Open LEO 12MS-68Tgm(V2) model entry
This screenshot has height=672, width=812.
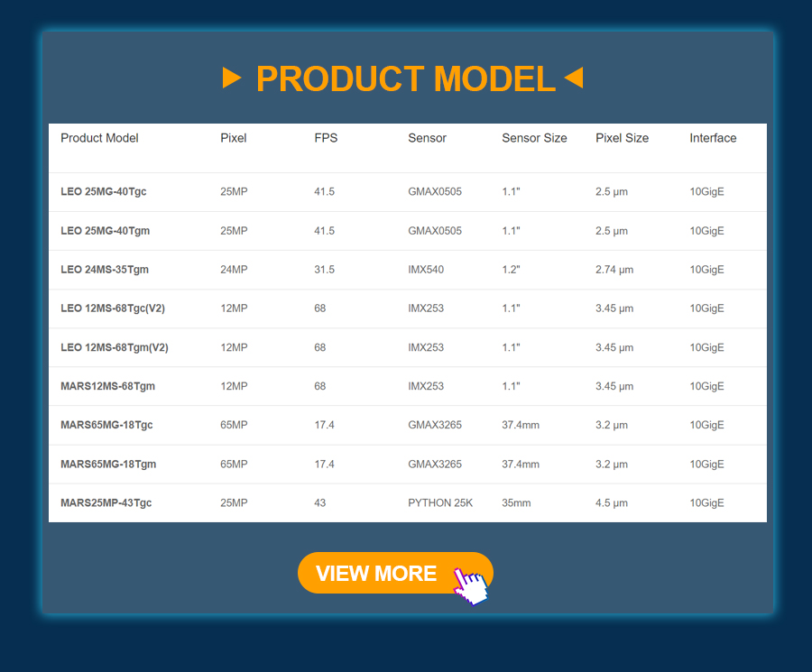pos(115,347)
